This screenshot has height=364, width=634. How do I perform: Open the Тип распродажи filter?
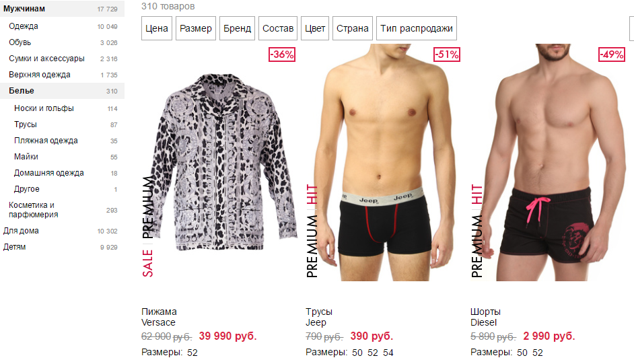click(x=417, y=28)
